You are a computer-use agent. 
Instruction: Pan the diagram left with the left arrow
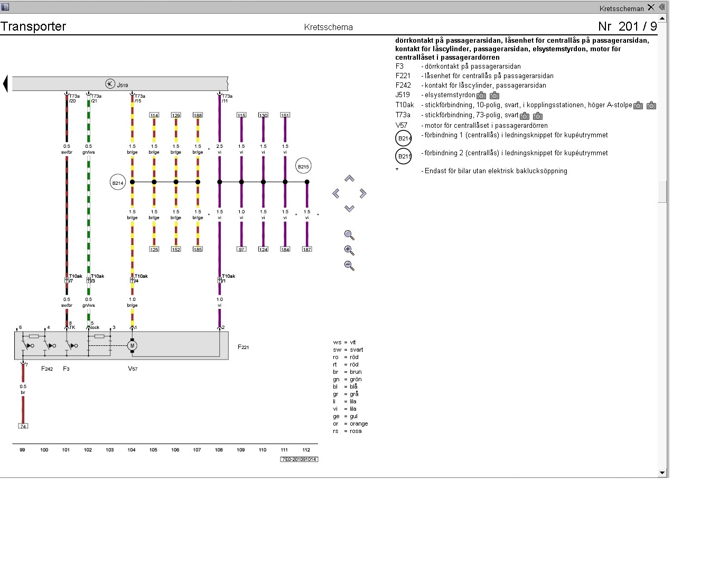(x=335, y=194)
